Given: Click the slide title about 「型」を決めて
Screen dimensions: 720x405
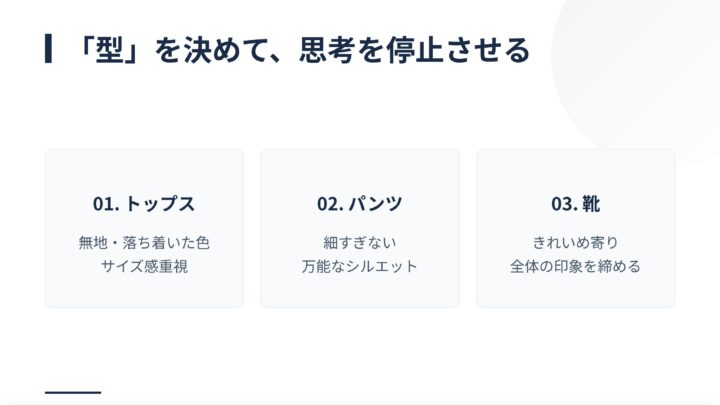Looking at the screenshot, I should (x=300, y=48).
